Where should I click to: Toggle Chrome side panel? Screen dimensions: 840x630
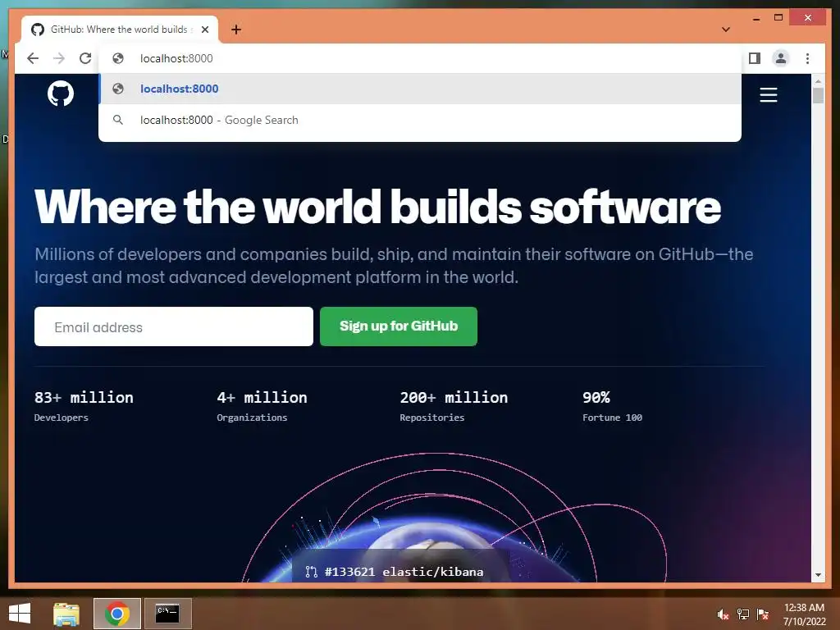[x=755, y=58]
